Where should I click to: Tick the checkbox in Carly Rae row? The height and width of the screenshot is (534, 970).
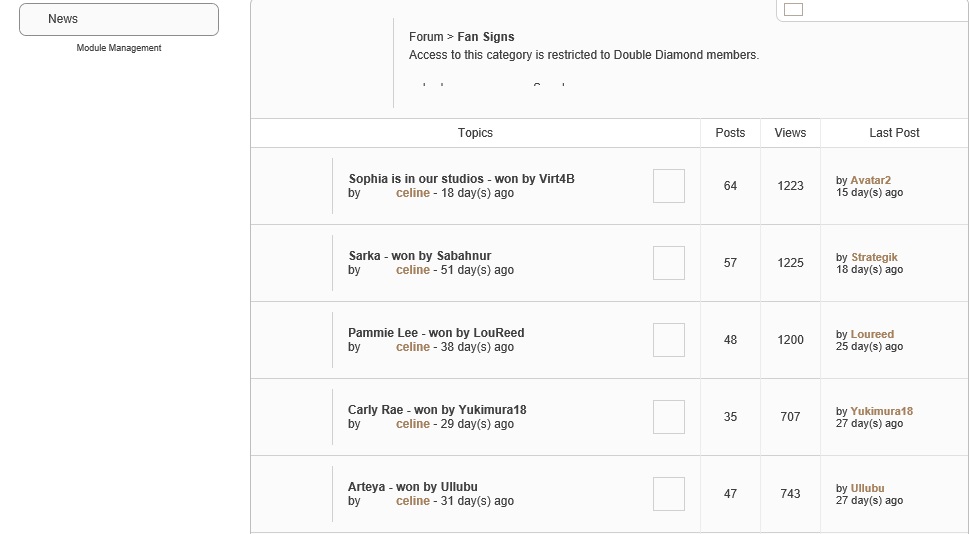click(669, 416)
